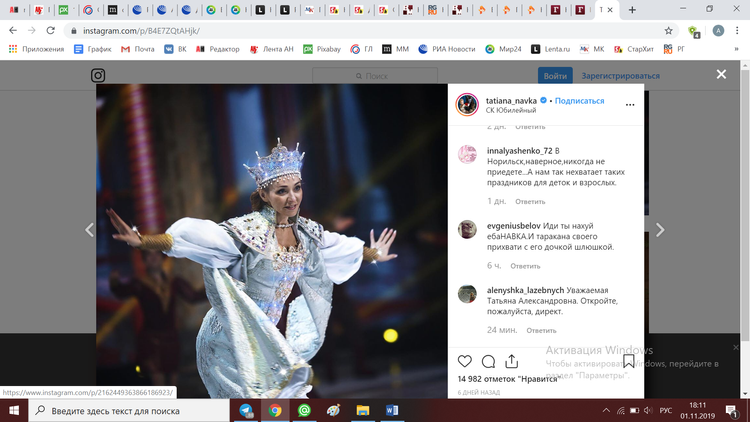Open ВК bookmark
750x422 pixels.
(x=176, y=49)
